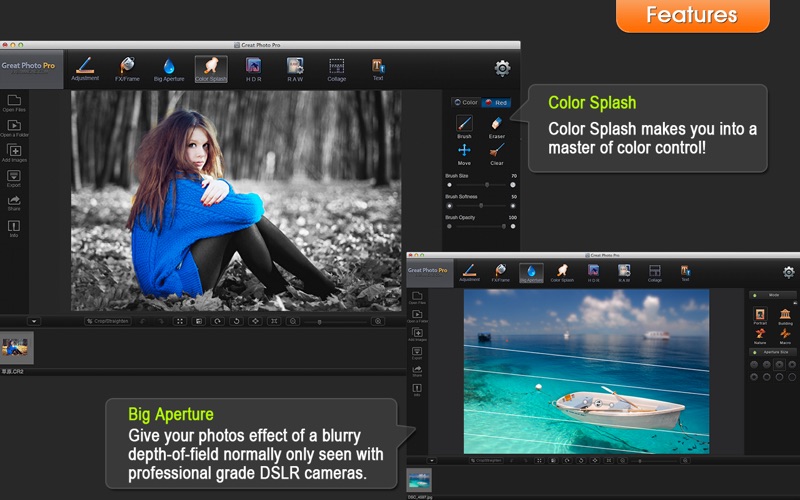Select the Macro aperture mode
The image size is (800, 500).
pyautogui.click(x=785, y=337)
